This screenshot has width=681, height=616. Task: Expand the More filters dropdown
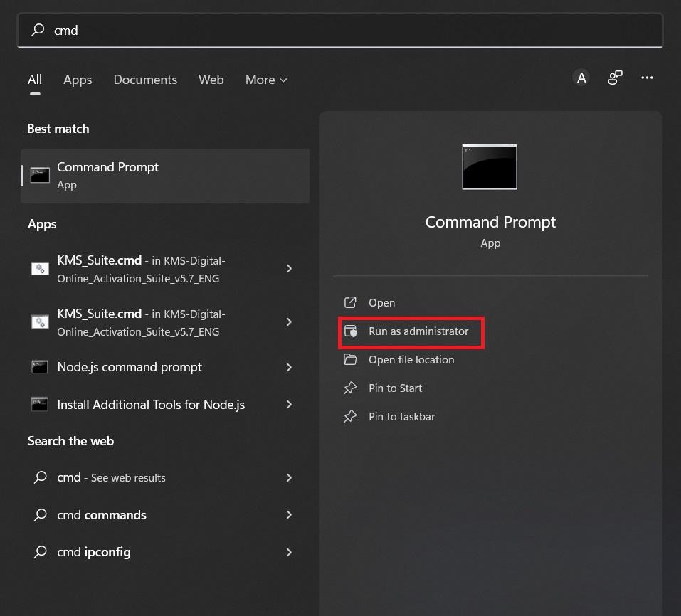[266, 80]
